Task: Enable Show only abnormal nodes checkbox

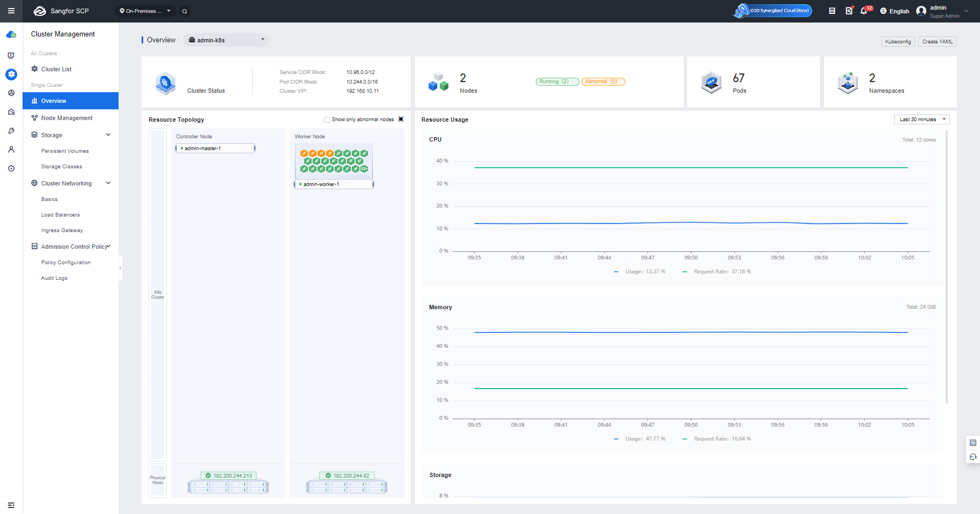Action: point(327,120)
